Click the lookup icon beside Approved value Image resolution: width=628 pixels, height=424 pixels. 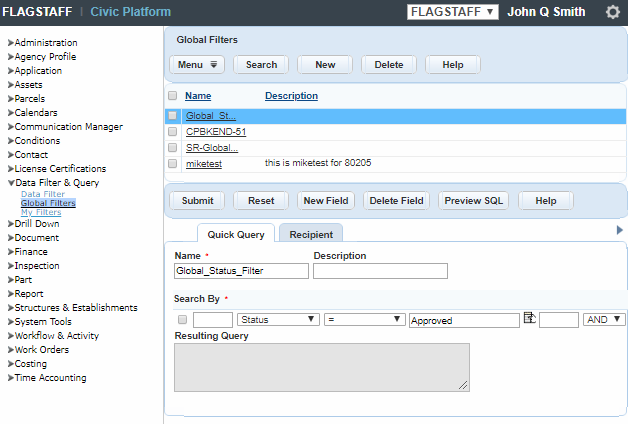(x=529, y=319)
